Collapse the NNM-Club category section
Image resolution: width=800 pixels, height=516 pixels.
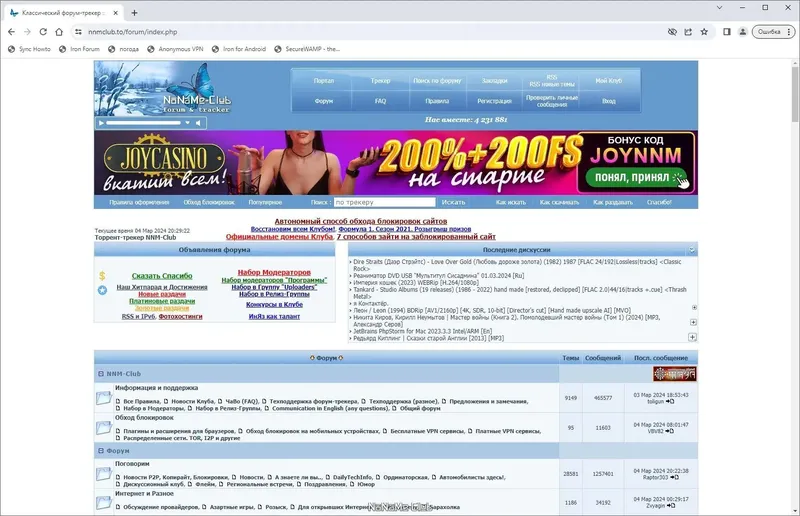click(101, 374)
